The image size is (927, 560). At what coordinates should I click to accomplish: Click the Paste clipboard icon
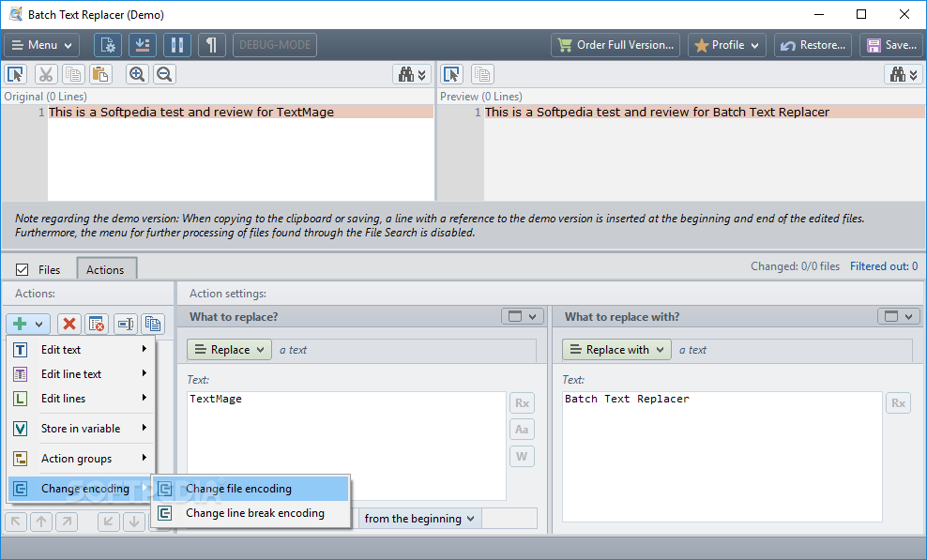(x=100, y=74)
